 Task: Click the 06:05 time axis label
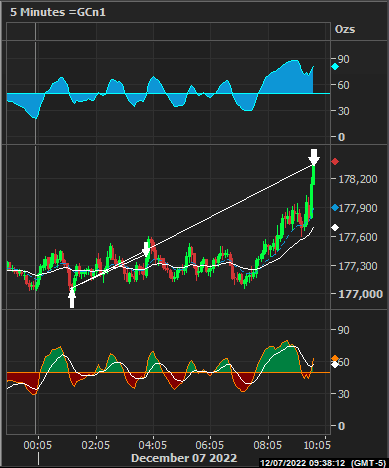click(210, 445)
